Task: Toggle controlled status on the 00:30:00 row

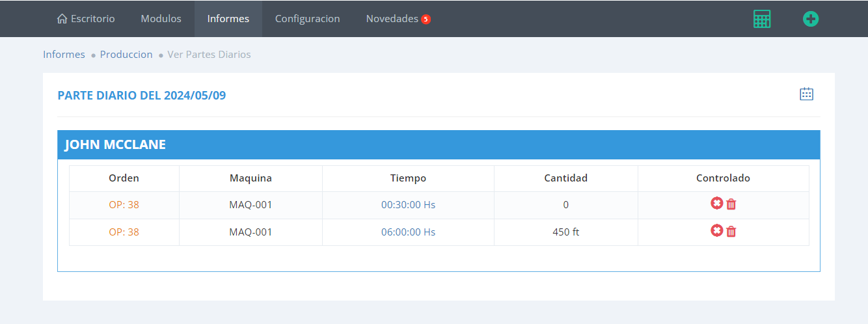Action: tap(716, 204)
